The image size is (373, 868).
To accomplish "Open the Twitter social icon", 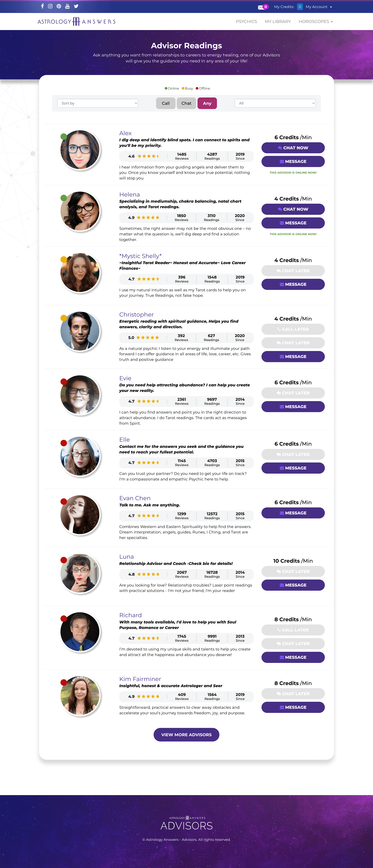I will pyautogui.click(x=76, y=6).
